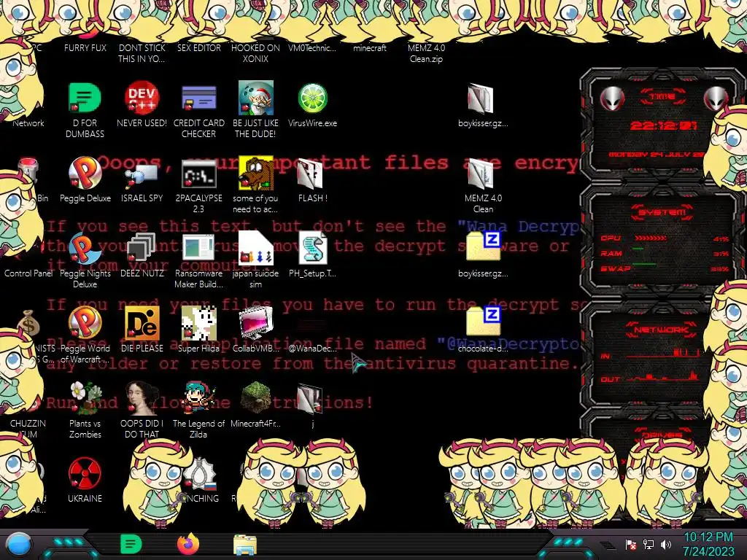Click the SWAP meter in System gadget
747x560 pixels.
coord(664,268)
